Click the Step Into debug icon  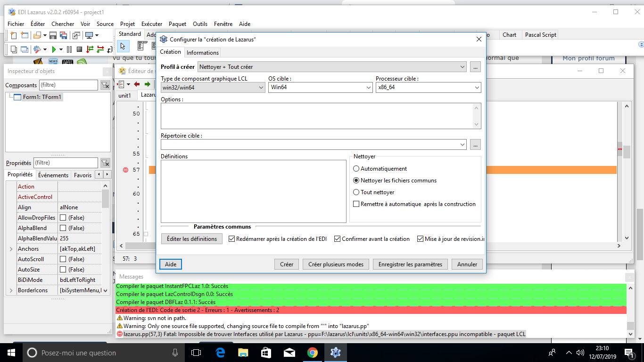pyautogui.click(x=90, y=49)
